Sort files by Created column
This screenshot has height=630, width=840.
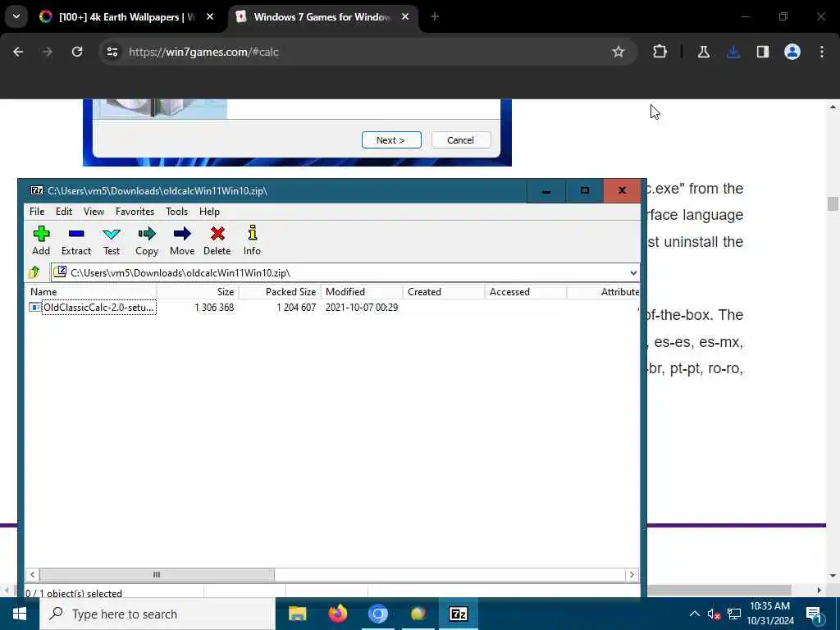coord(444,292)
